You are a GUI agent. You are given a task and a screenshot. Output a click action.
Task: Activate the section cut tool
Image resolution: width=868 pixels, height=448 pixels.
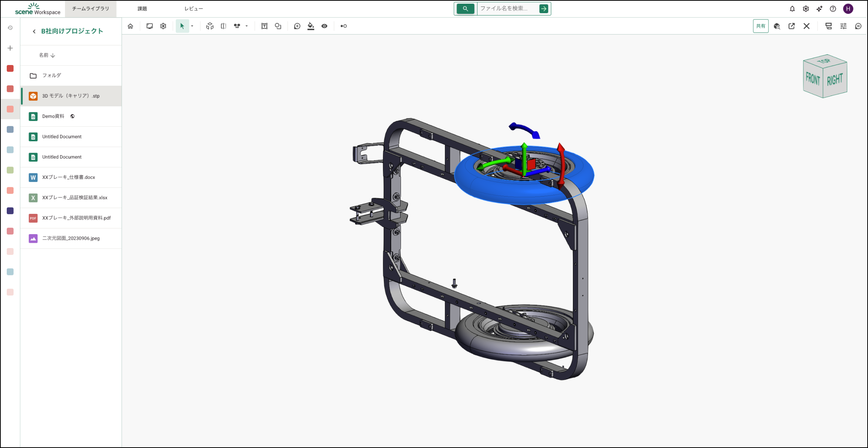tap(223, 26)
